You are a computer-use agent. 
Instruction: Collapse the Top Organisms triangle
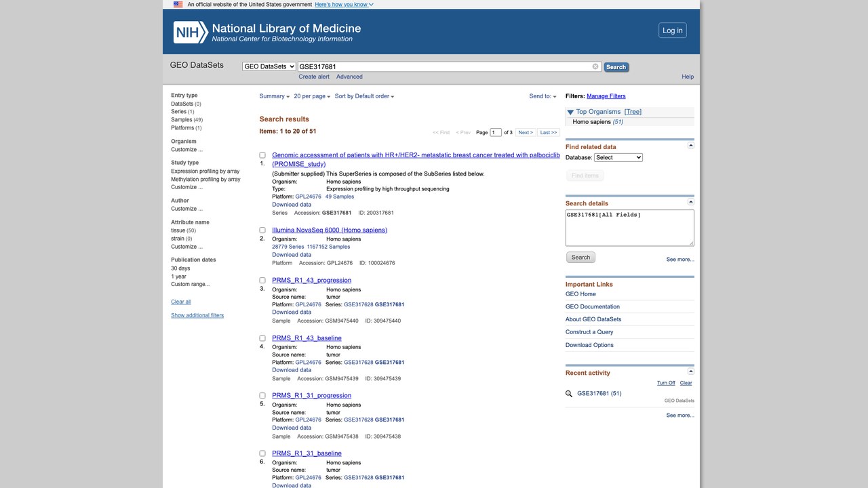pos(570,112)
